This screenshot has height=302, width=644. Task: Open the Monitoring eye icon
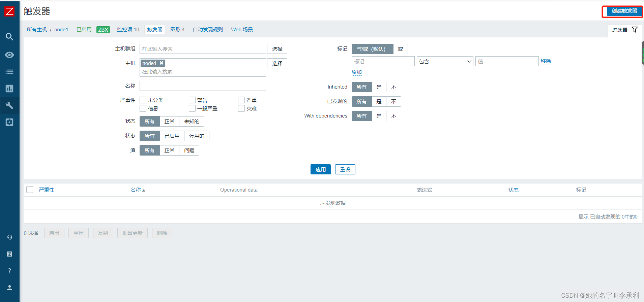click(x=9, y=55)
